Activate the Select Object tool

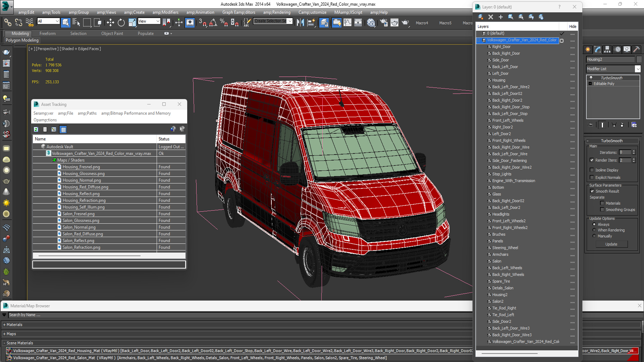(x=65, y=22)
